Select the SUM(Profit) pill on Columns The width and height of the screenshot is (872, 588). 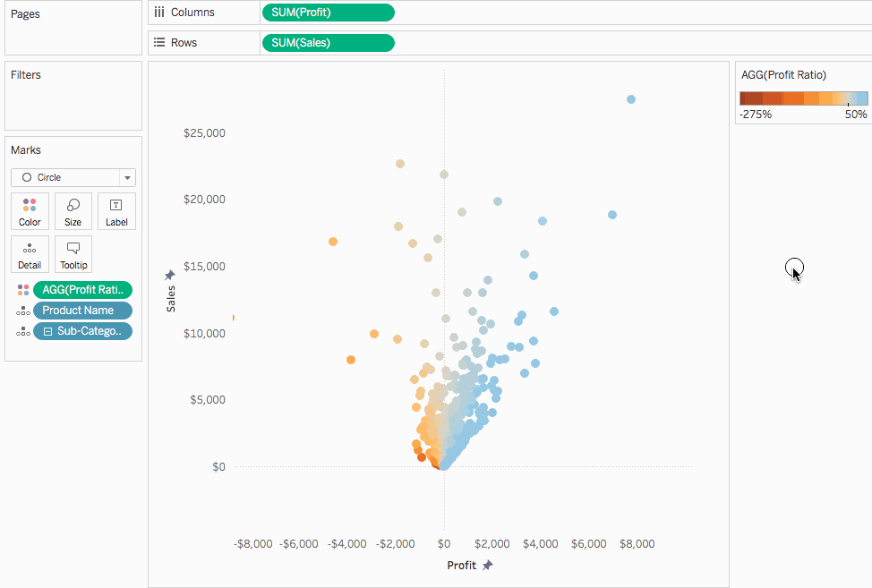(x=328, y=13)
